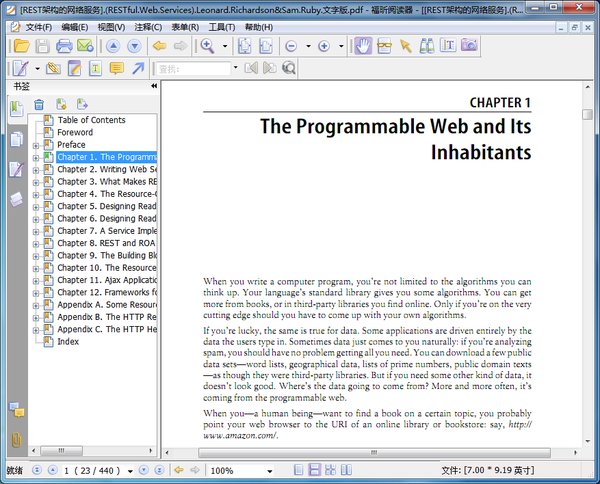Go back to previous view toolbar arrow
The width and height of the screenshot is (600, 484).
(x=159, y=46)
